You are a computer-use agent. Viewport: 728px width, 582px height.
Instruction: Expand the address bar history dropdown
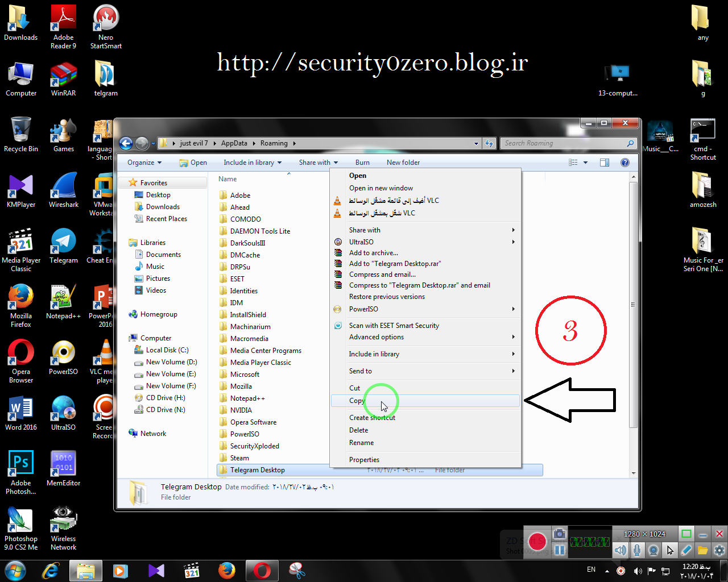[476, 143]
